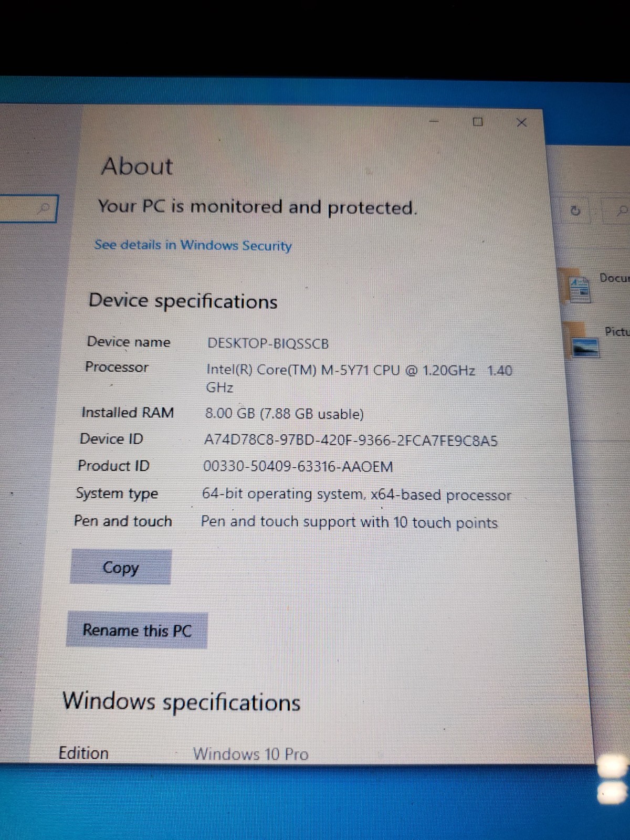The image size is (630, 840).
Task: Click the Device name label
Action: pos(129,342)
